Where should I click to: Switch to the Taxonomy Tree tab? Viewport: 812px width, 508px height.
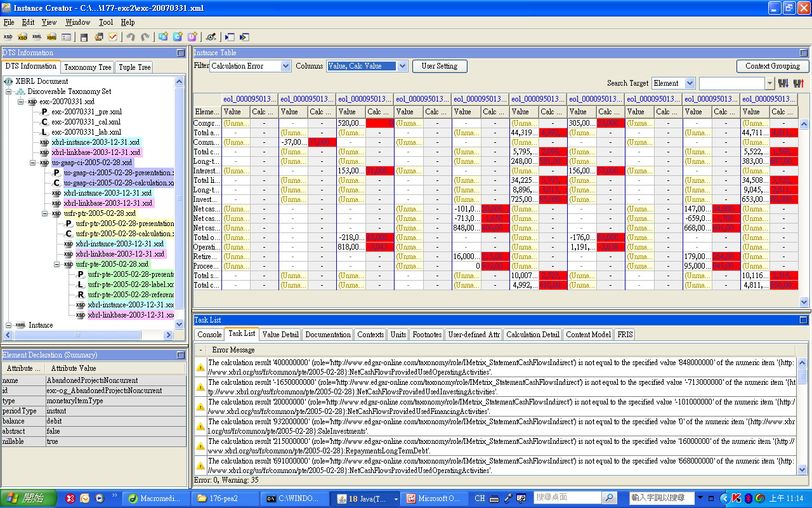pos(88,67)
